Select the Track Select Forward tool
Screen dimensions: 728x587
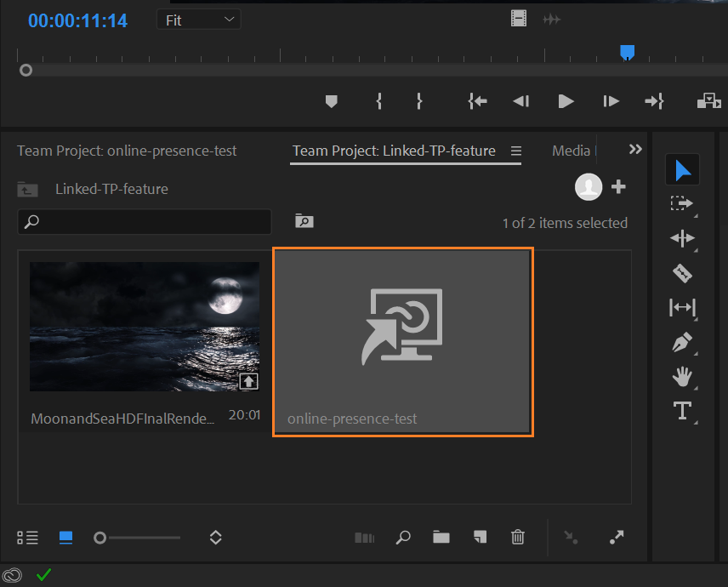coord(682,204)
